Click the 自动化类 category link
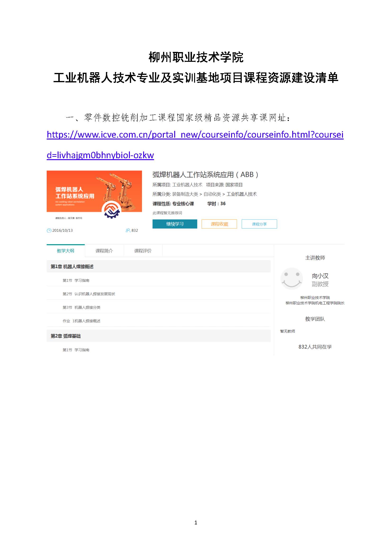The width and height of the screenshot is (392, 554). click(x=212, y=194)
